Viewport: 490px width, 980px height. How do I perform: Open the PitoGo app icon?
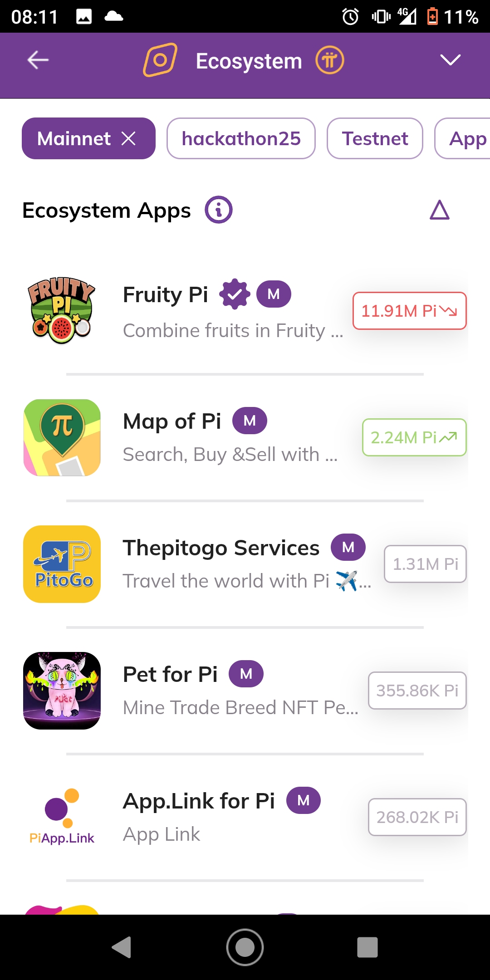click(x=62, y=564)
